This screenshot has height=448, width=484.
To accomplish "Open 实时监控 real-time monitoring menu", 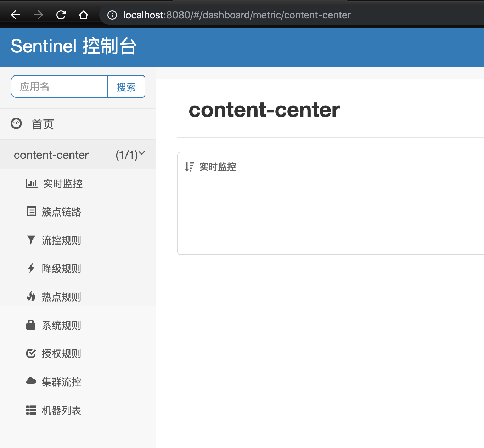I will click(x=63, y=184).
